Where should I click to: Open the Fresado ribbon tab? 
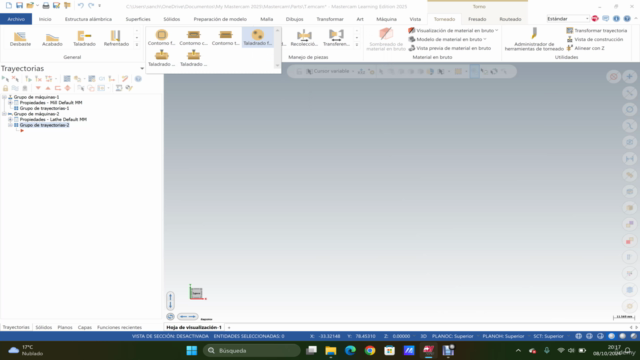point(477,19)
